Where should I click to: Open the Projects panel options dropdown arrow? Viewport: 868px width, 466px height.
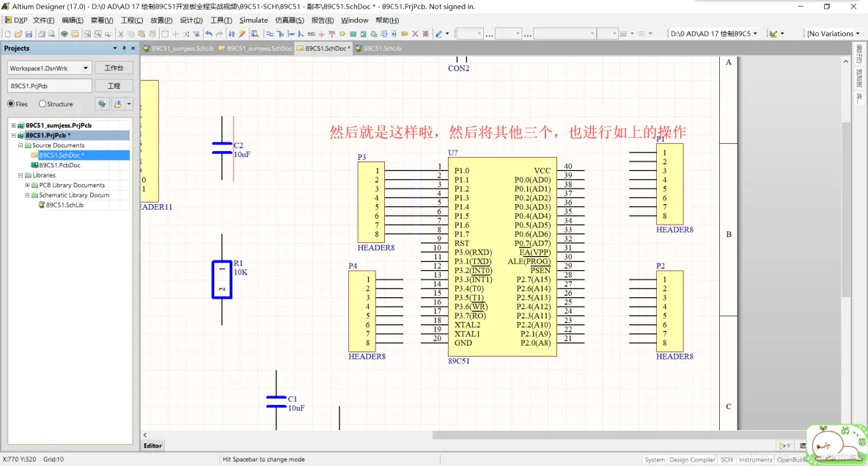(x=114, y=48)
